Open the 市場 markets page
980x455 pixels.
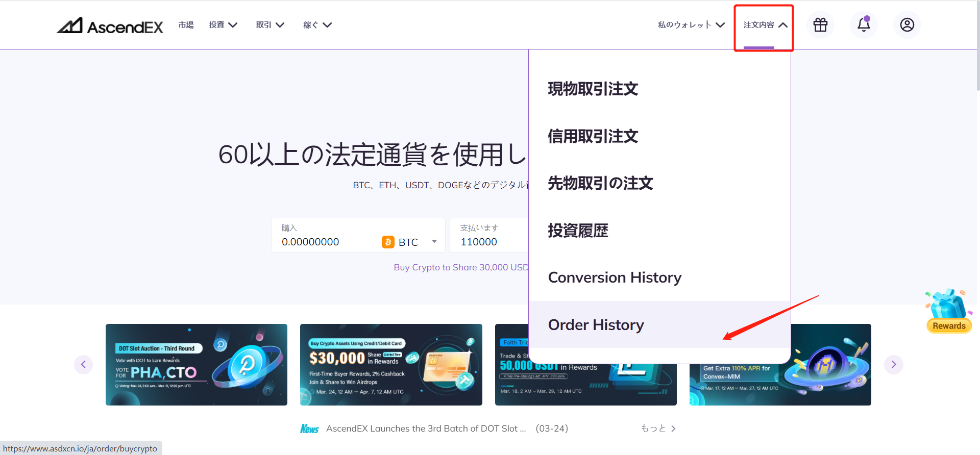(186, 24)
